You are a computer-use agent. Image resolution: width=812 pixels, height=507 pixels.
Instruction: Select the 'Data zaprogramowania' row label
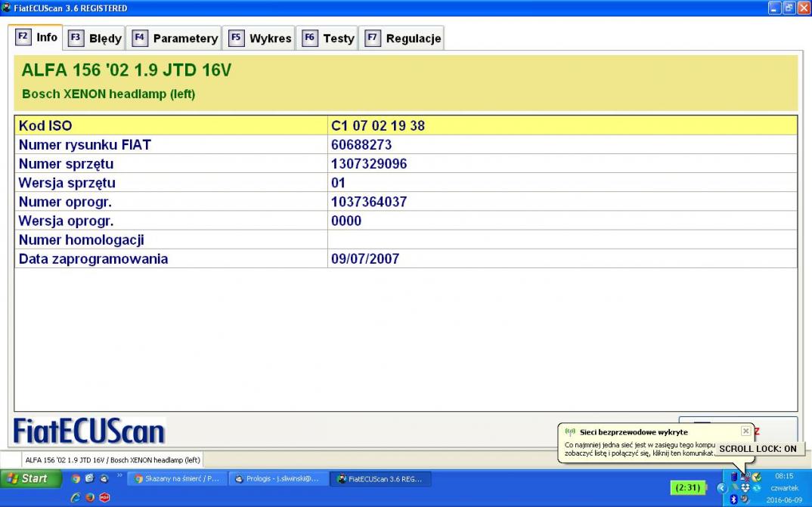point(93,259)
